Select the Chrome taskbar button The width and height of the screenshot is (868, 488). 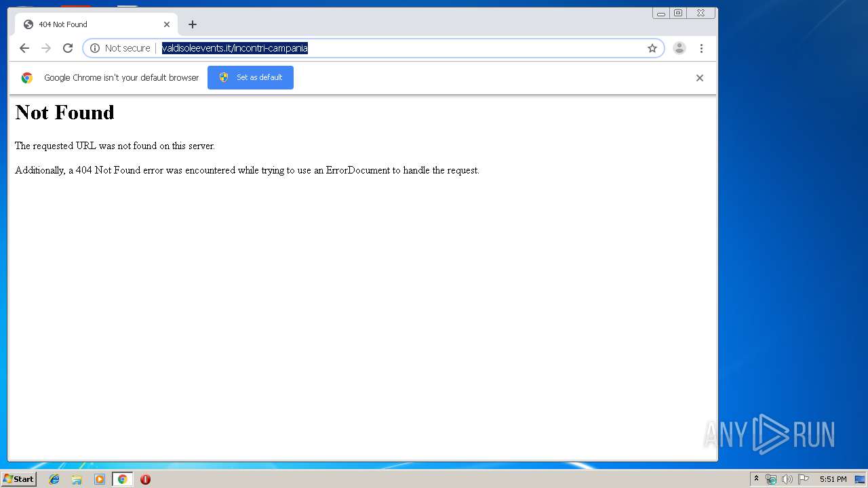click(x=122, y=479)
